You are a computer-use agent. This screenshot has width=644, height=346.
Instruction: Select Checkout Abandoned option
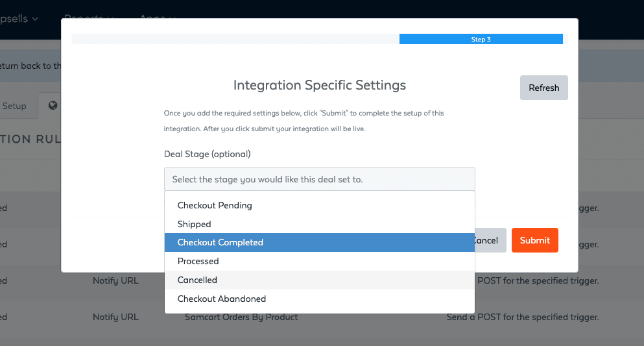(x=222, y=299)
